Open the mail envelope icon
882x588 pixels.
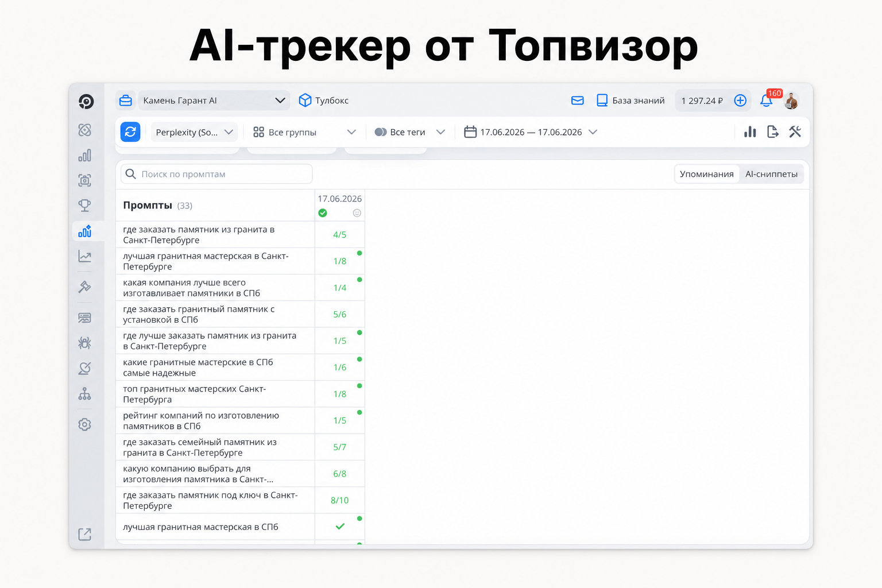pos(578,100)
